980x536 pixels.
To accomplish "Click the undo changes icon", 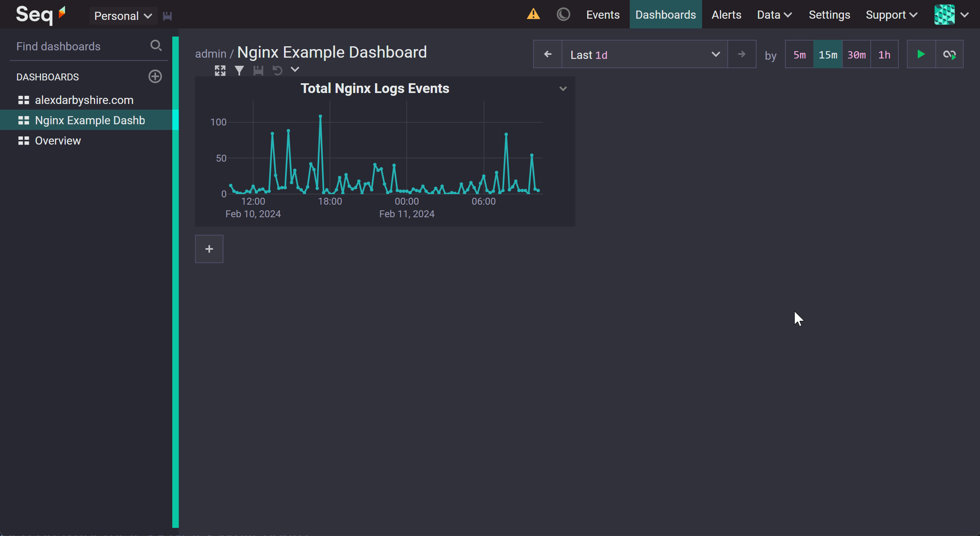I will click(277, 71).
